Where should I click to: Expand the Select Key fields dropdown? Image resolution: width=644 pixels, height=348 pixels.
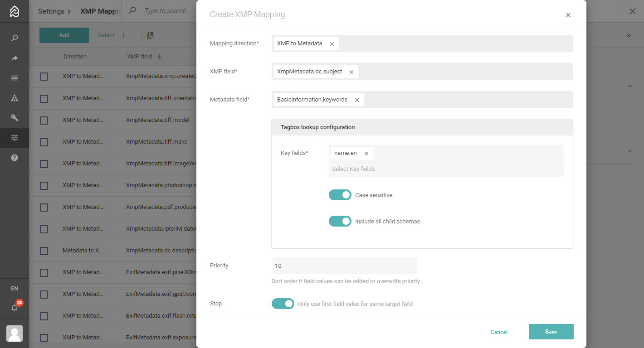444,169
